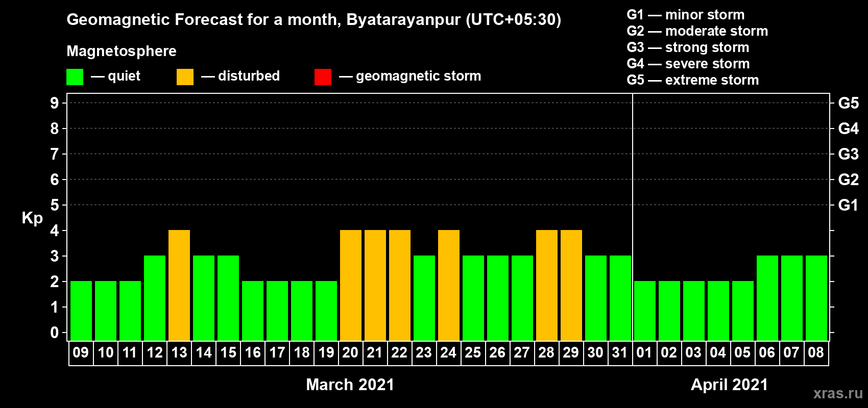
Task: Click the Kp value 9 on the left axis
Action: tap(55, 103)
